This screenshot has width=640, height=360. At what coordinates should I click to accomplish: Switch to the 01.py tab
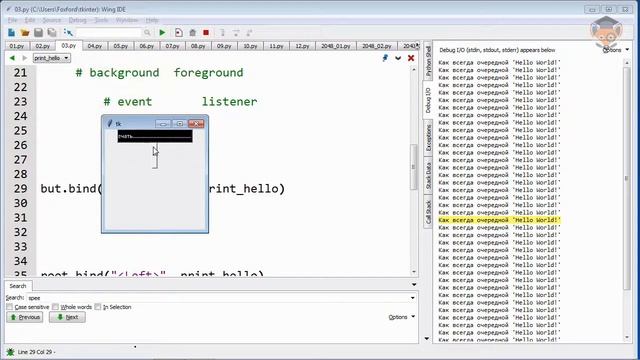pyautogui.click(x=17, y=46)
